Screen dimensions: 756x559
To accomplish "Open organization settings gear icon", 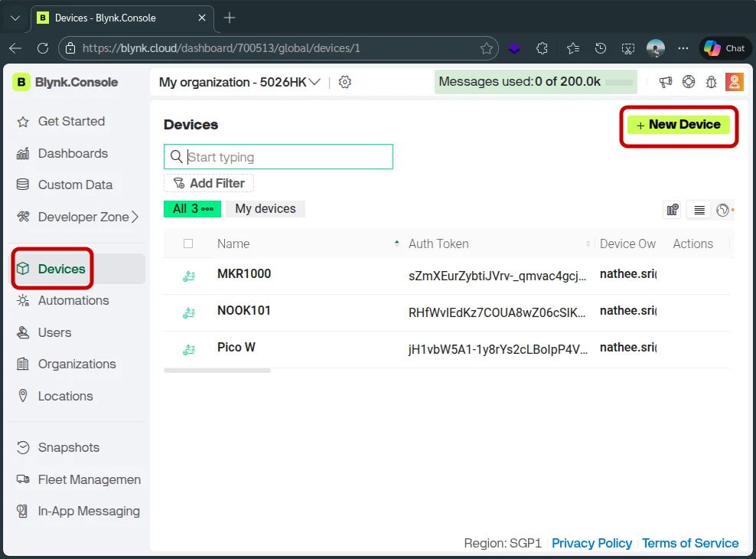I will click(x=345, y=82).
